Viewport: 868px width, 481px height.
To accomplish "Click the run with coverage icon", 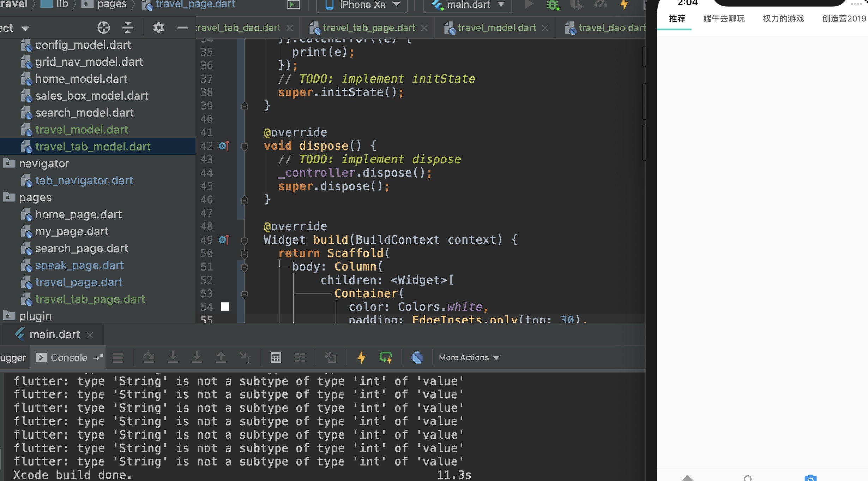I will click(576, 5).
